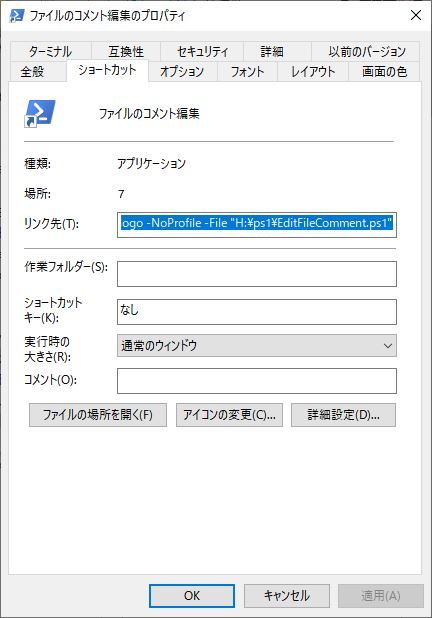Click into the リンク先 target field
432x618 pixels.
click(x=257, y=225)
